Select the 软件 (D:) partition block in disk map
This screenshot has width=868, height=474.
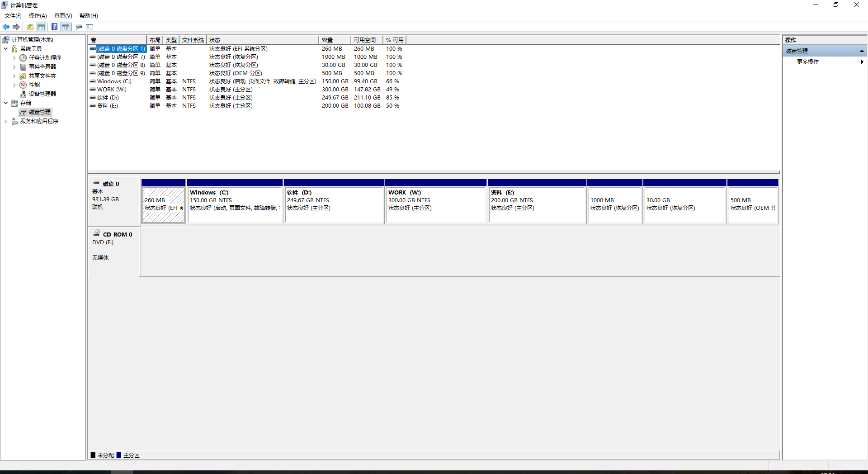(334, 201)
